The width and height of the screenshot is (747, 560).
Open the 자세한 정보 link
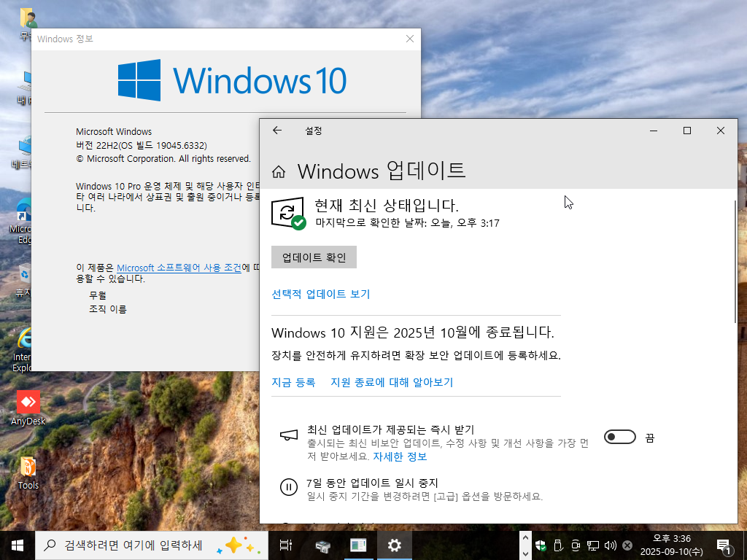click(400, 456)
